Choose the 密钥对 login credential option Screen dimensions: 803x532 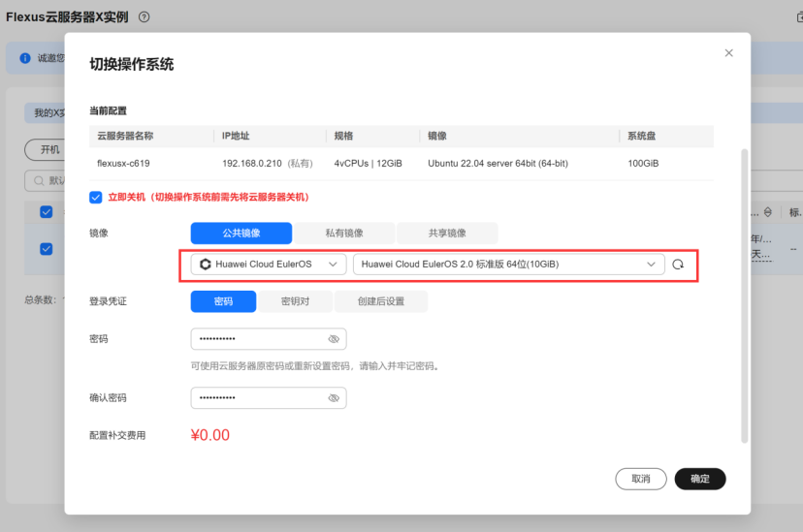(296, 301)
